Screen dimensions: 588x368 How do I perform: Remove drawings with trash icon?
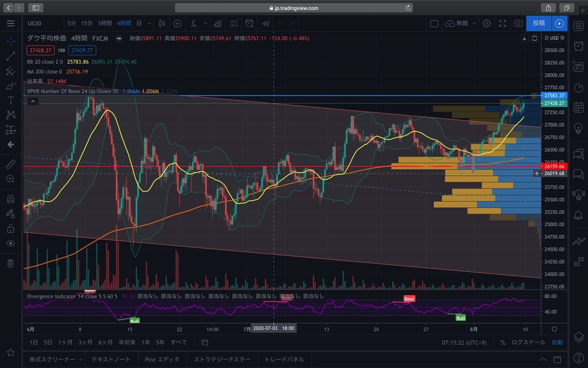(11, 263)
